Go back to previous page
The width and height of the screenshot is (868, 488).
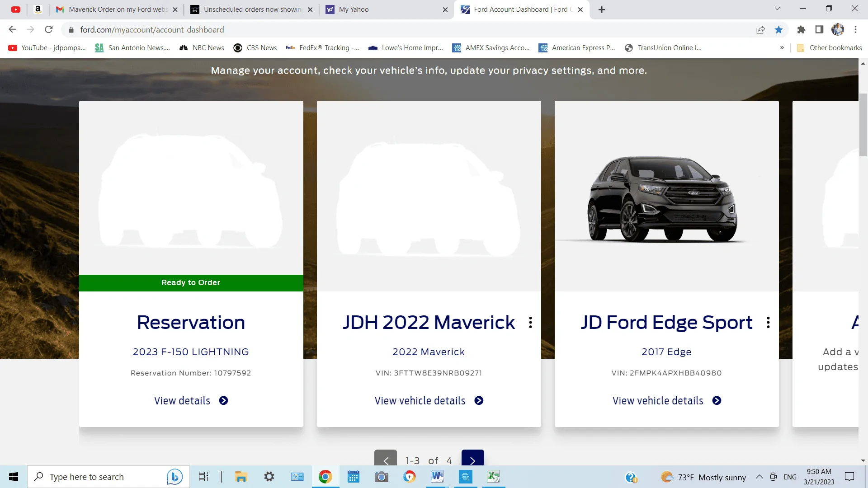tap(12, 29)
